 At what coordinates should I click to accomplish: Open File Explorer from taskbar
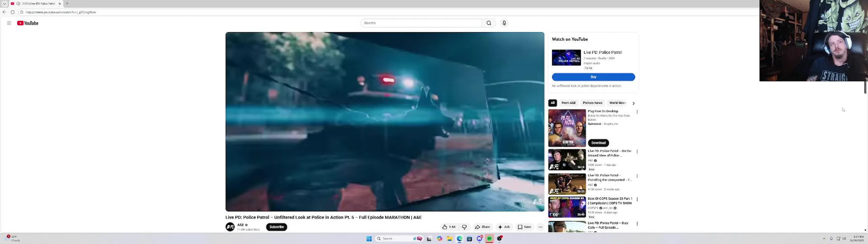449,239
